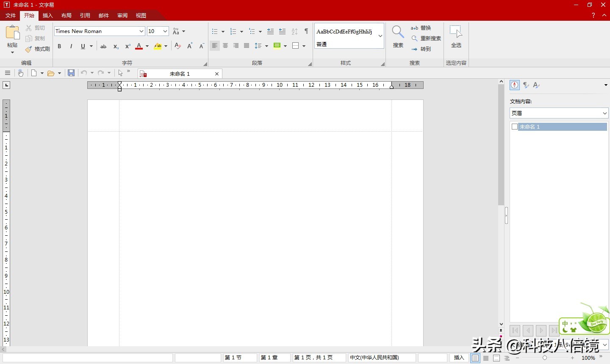Switch to the 插入 ribbon tab
This screenshot has height=364, width=610.
pos(48,16)
